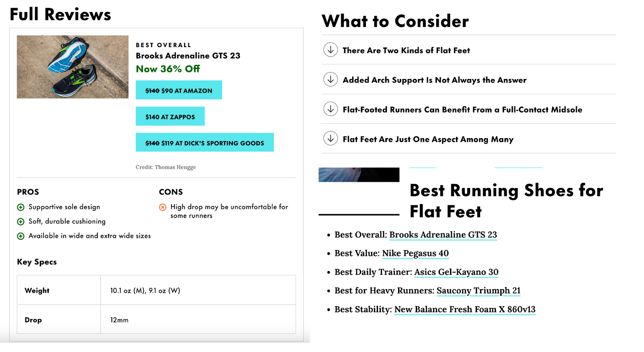Click the green plus icon next to Available in wide sizes
This screenshot has width=644, height=352.
click(x=21, y=236)
